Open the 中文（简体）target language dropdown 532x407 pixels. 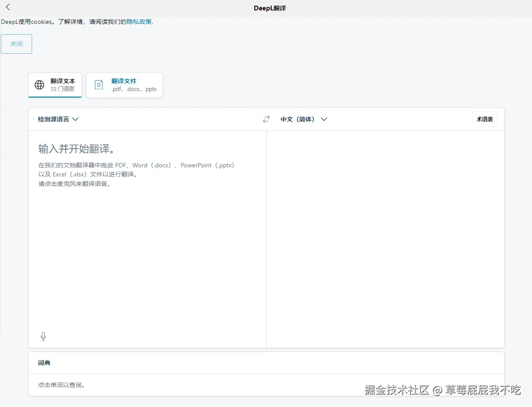304,119
